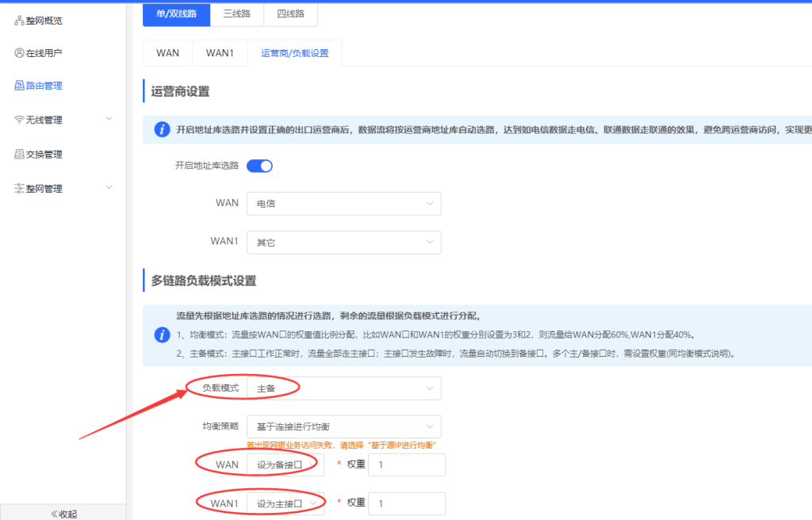This screenshot has width=812, height=520.
Task: Open the WAN carrier dropdown showing 电信
Action: coord(343,204)
